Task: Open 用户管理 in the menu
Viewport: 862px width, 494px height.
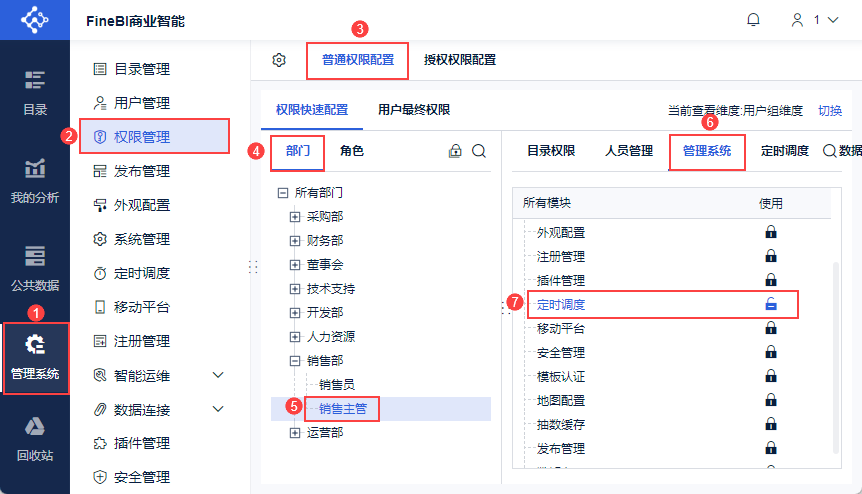Action: [x=142, y=103]
